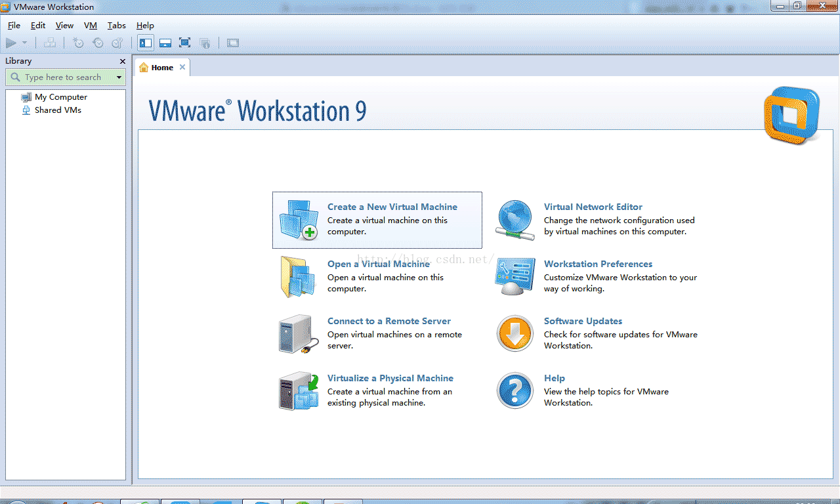This screenshot has height=504, width=840.
Task: Click the Software Updates link
Action: [x=583, y=321]
